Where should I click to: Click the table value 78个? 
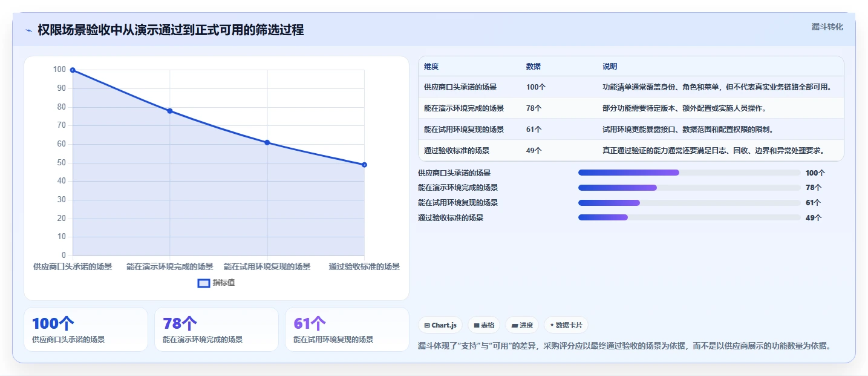pyautogui.click(x=534, y=108)
